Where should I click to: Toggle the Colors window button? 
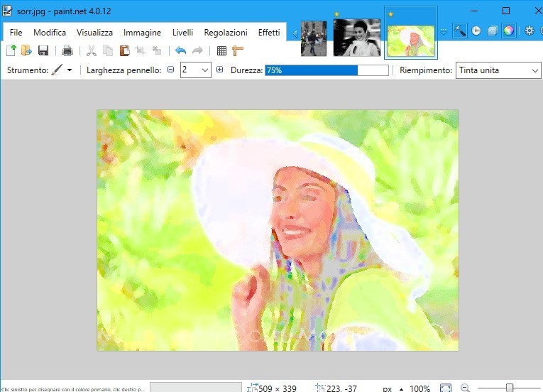pos(508,31)
